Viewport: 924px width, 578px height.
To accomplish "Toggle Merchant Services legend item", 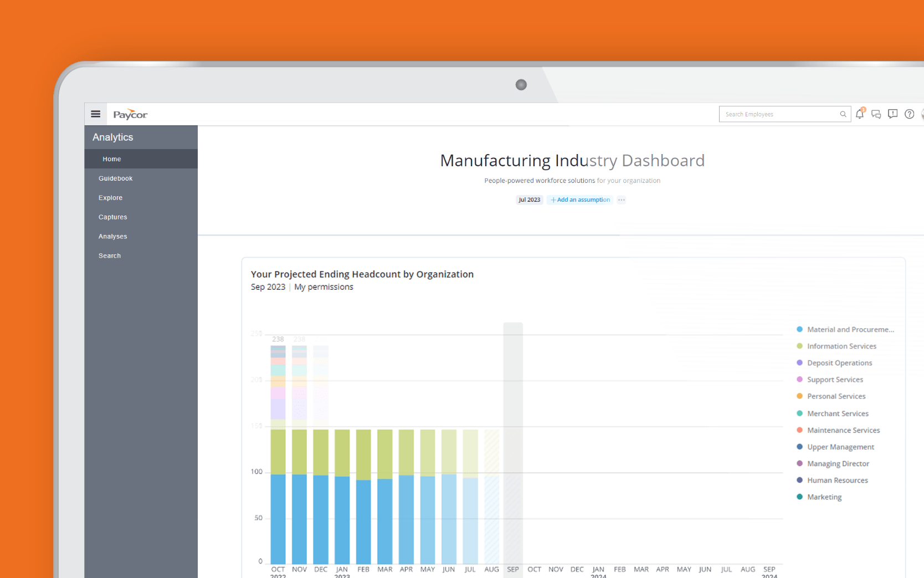I will click(x=833, y=413).
